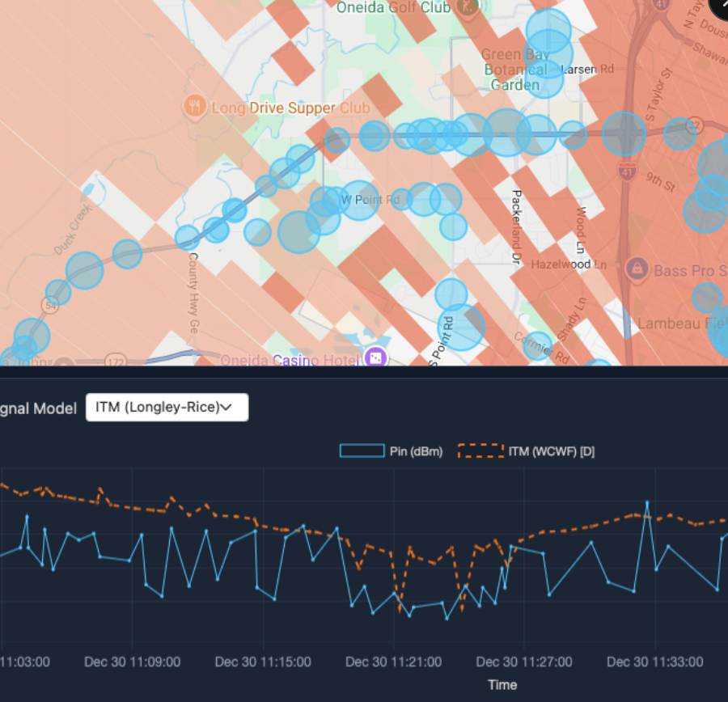
Task: Click the Oneida Golf Club golfer icon
Action: click(x=468, y=6)
